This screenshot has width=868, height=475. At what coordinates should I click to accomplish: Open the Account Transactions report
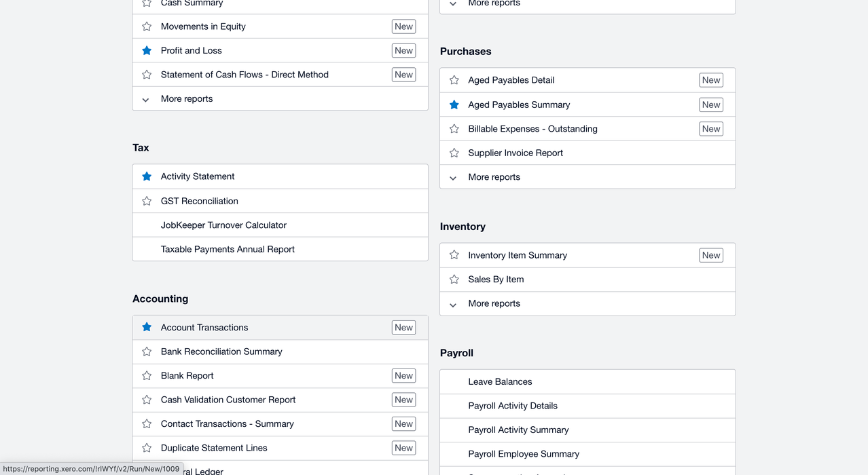click(x=204, y=328)
